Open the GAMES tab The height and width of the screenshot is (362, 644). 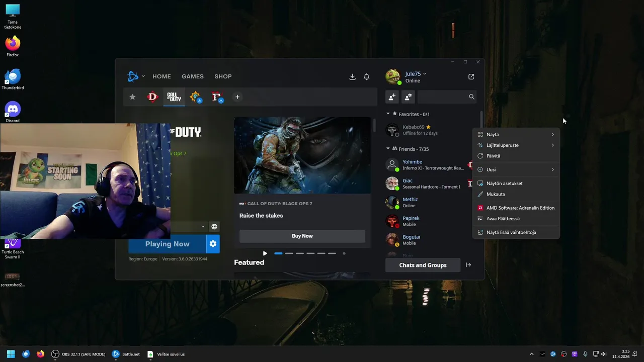click(193, 76)
